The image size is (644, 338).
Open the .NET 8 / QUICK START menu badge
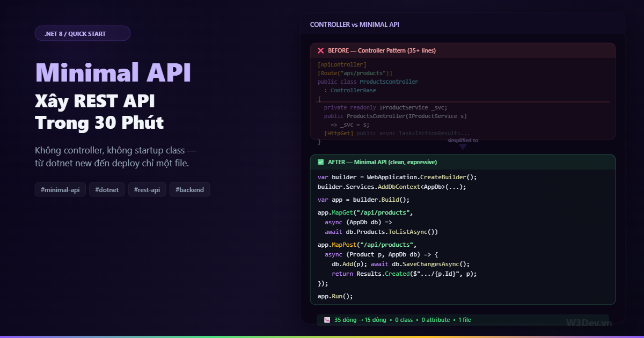pyautogui.click(x=82, y=33)
